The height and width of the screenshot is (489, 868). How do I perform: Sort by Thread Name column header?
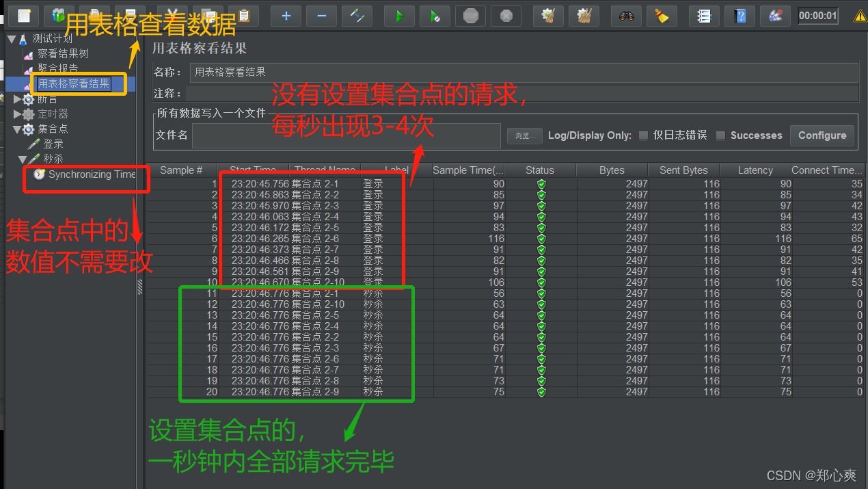tap(325, 170)
